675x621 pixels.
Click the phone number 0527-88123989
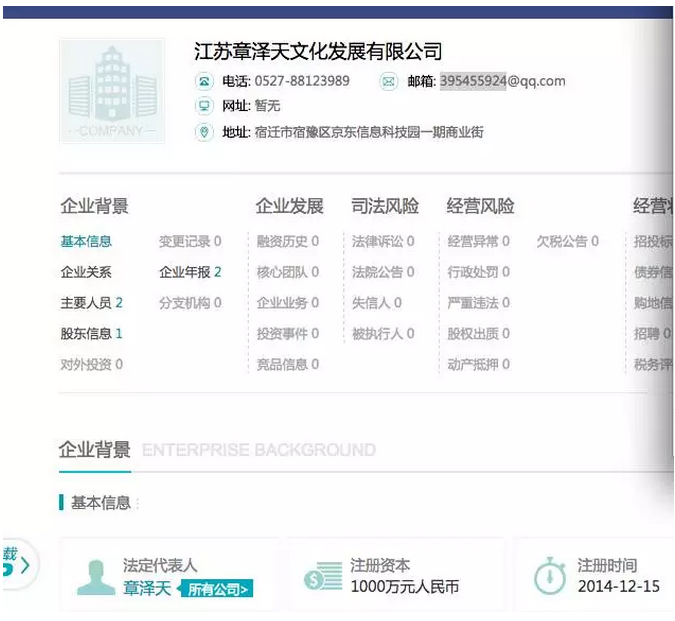(x=302, y=81)
